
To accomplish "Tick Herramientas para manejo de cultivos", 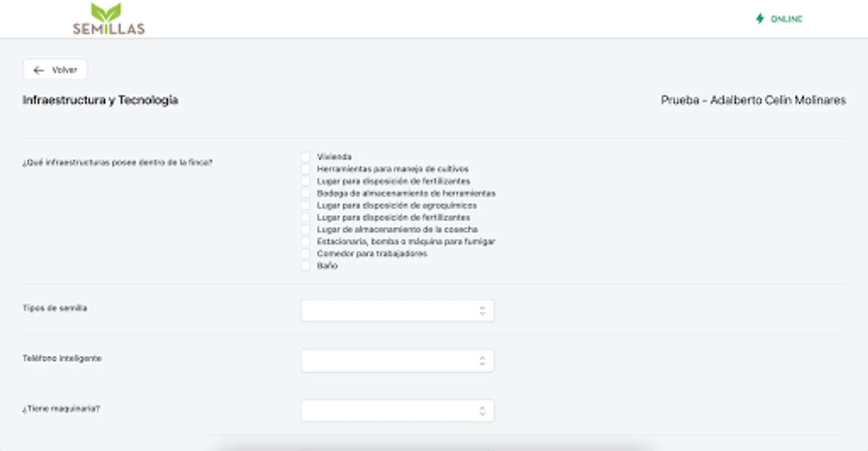I will pos(305,169).
